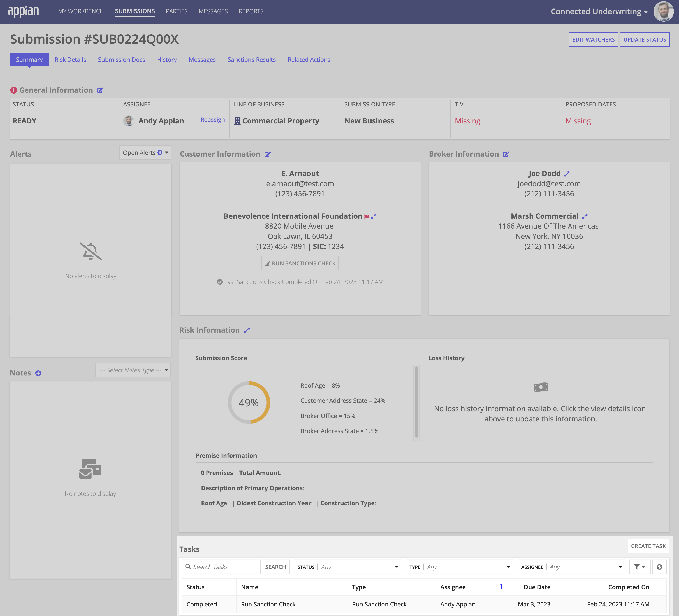
Task: Click the no-notes messages icon
Action: pos(90,469)
